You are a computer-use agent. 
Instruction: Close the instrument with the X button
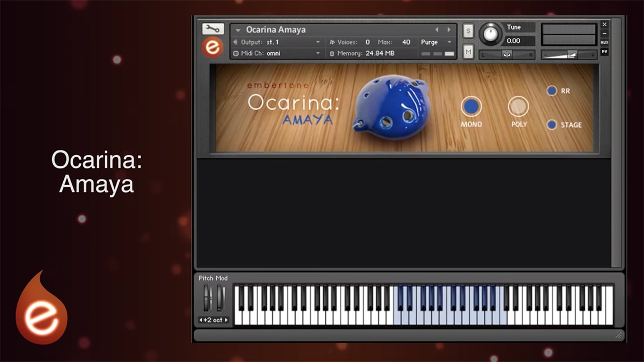tap(605, 25)
